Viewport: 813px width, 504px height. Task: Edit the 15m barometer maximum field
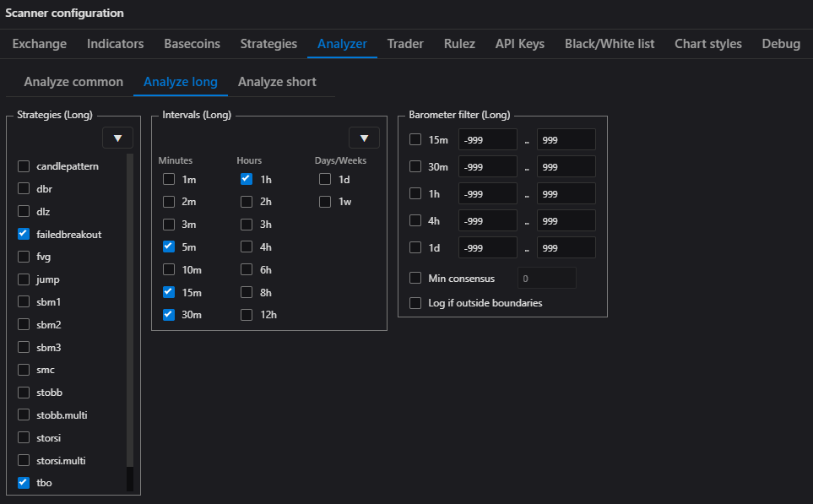tap(566, 139)
